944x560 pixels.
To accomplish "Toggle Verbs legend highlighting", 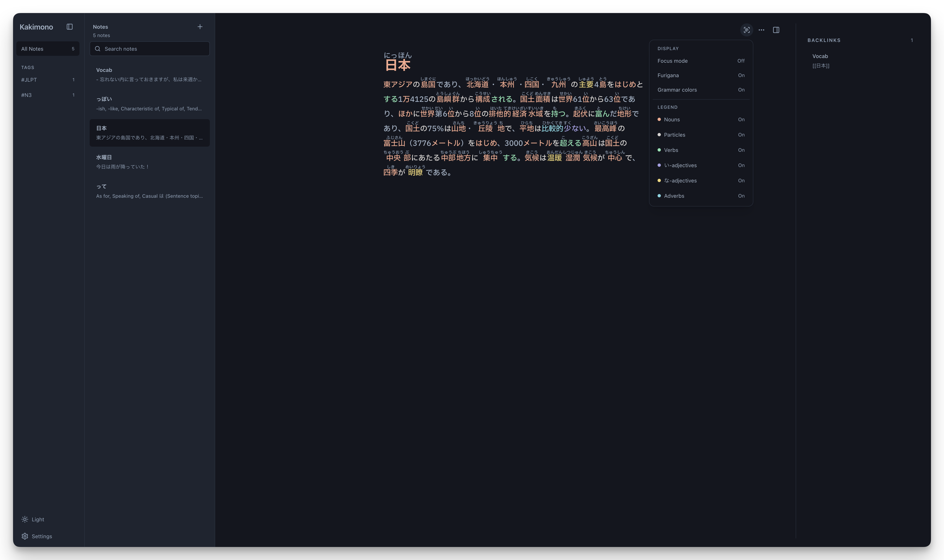I will point(701,150).
